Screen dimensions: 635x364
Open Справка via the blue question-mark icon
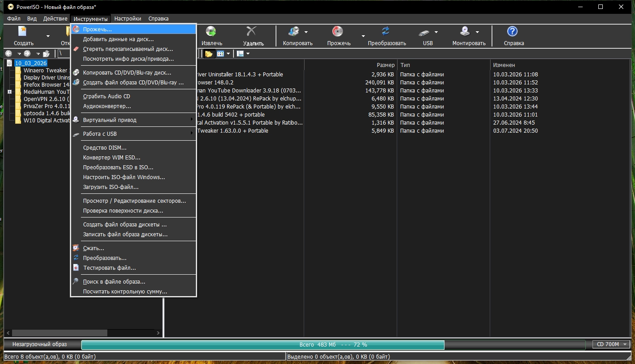click(512, 32)
